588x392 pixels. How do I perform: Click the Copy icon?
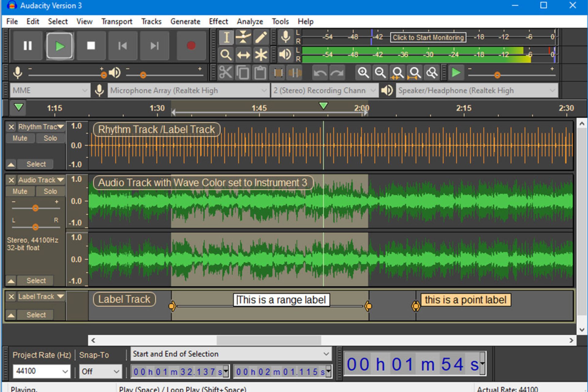243,73
